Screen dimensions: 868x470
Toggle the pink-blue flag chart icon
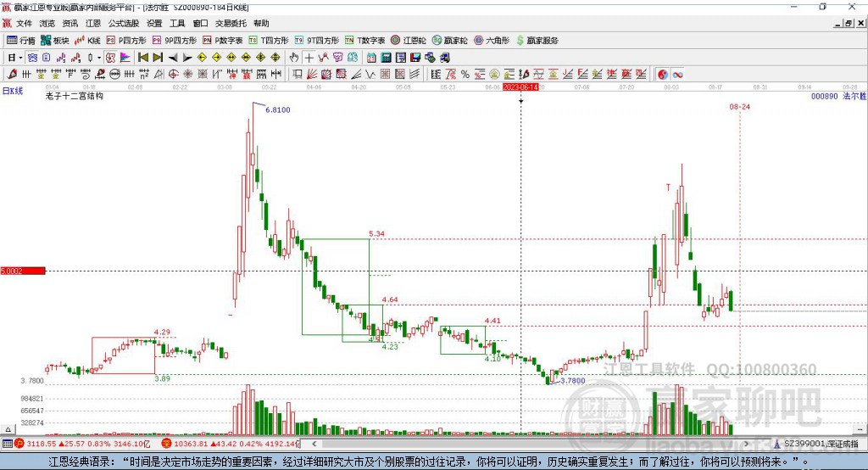point(125,58)
